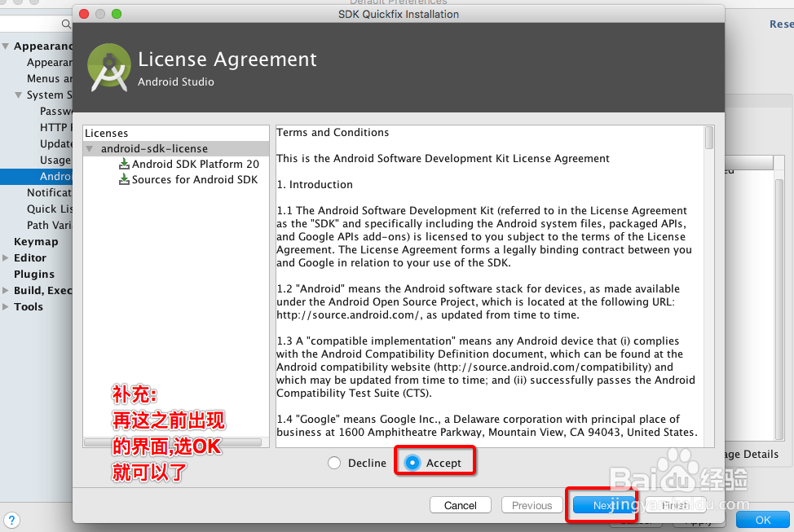Collapse the System Settings node in Preferences
Viewport: 794px width, 532px height.
pos(19,95)
